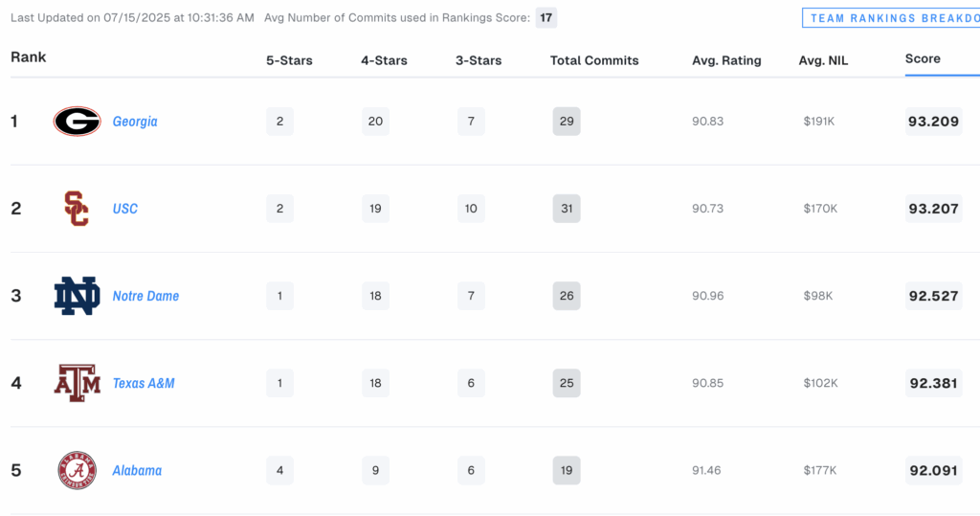Viewport: 980px width, 516px height.
Task: Sort by the Avg. Rating column
Action: [726, 60]
